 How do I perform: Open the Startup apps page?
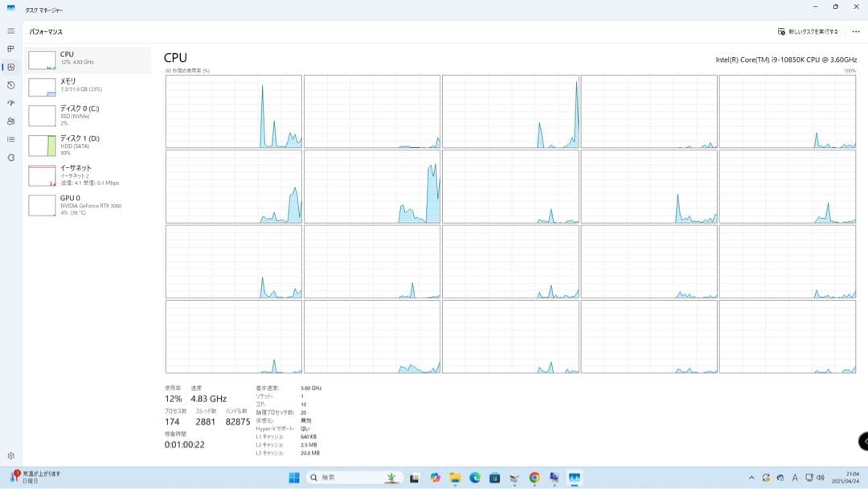[10, 103]
